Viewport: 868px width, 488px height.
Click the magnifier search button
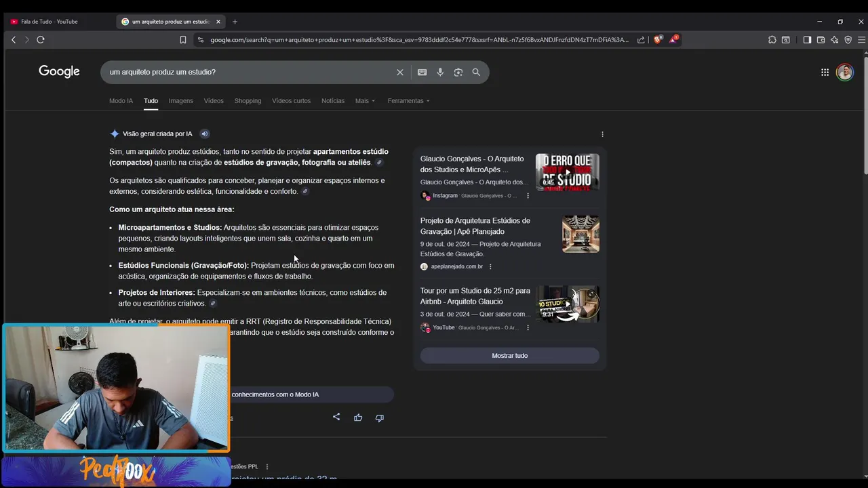coord(476,73)
